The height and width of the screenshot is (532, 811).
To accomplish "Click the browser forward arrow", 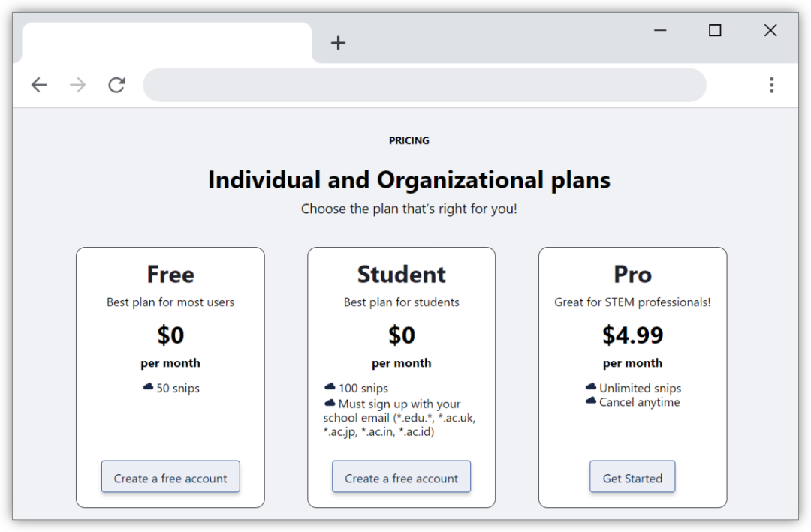I will click(77, 85).
